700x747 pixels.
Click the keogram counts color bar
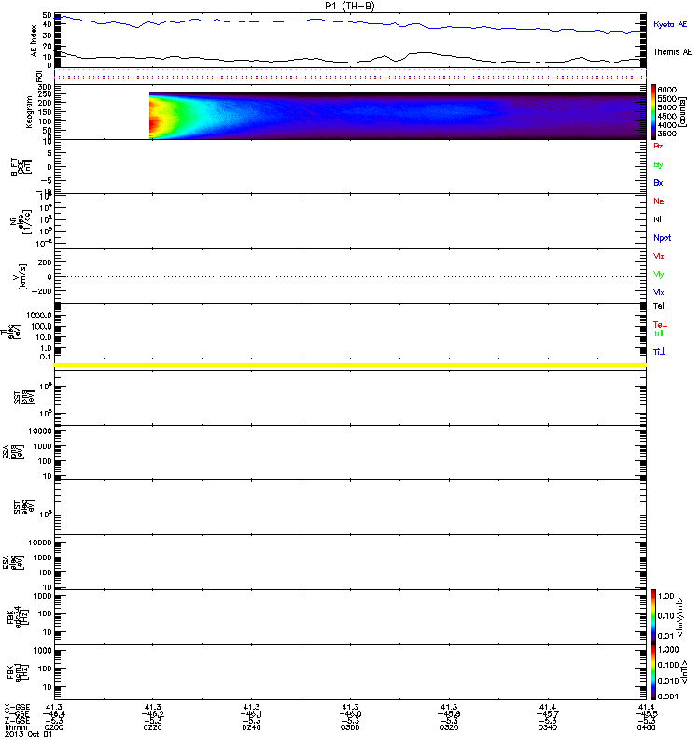[x=653, y=112]
